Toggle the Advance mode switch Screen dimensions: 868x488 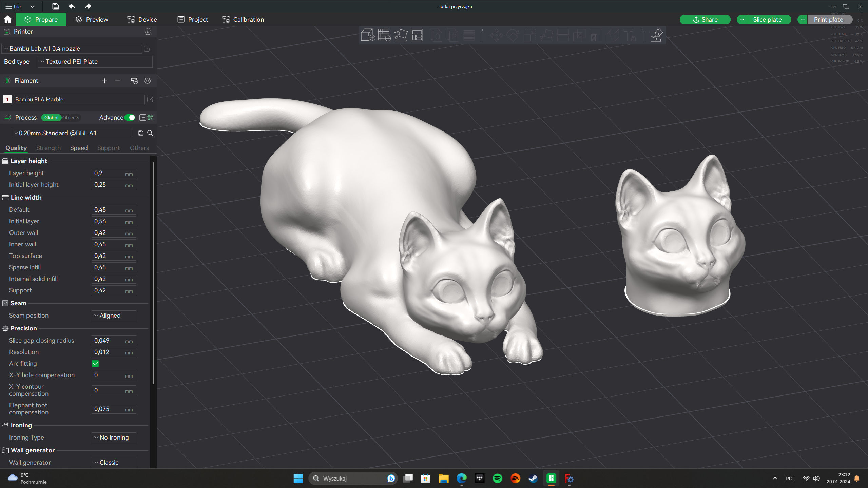(130, 118)
